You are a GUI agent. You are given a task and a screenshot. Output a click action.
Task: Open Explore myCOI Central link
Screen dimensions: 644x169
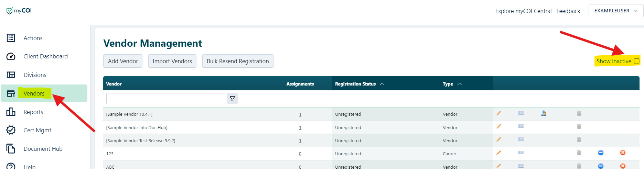pos(523,11)
